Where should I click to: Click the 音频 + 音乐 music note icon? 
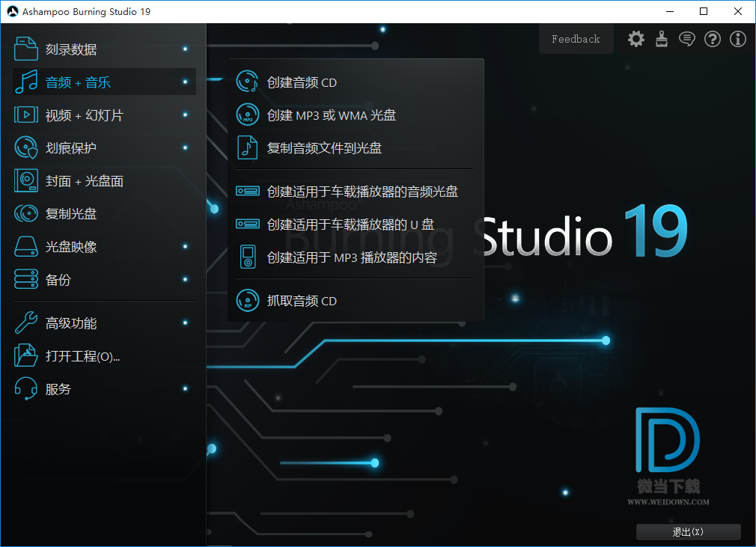click(25, 82)
